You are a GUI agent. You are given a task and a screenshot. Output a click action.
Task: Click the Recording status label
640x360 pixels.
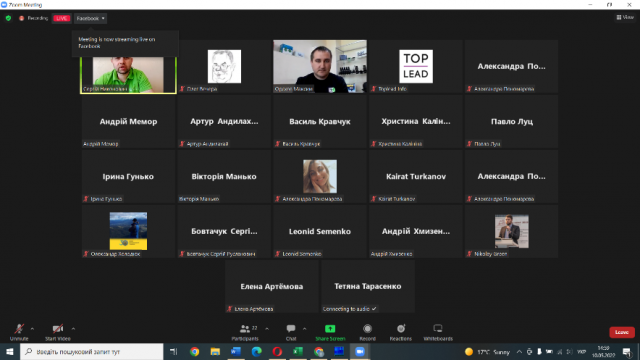(x=38, y=18)
